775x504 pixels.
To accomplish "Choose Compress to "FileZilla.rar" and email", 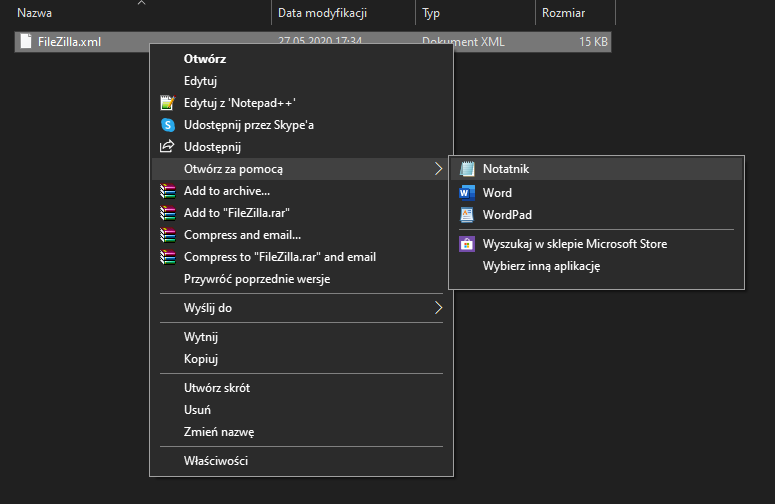I will point(301,257).
